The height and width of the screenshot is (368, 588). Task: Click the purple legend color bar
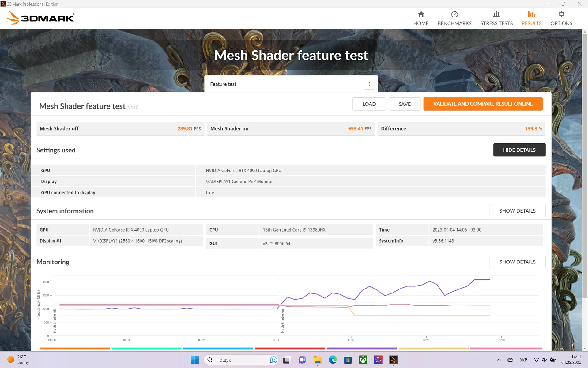(x=362, y=348)
